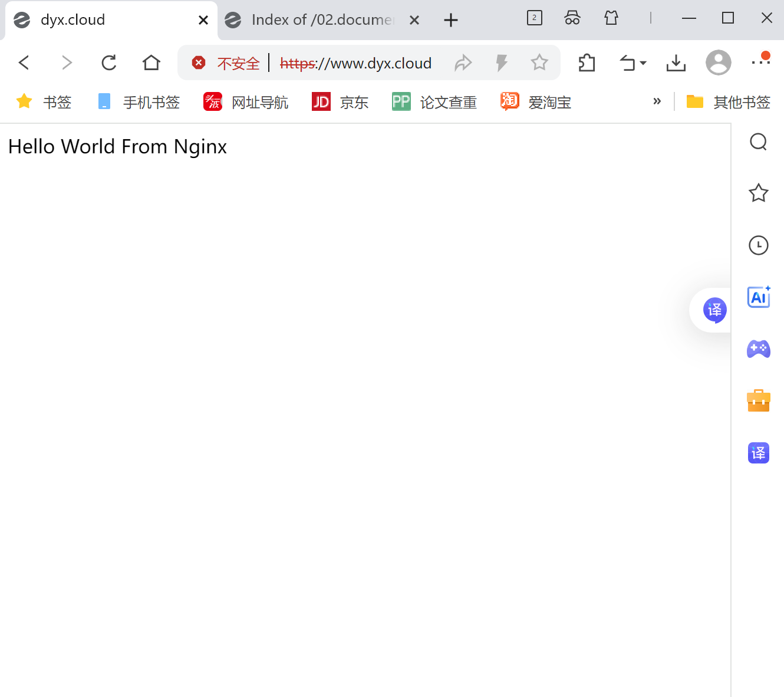Screen dimensions: 784x697
Task: Open the 京东 bookmark
Action: click(340, 102)
